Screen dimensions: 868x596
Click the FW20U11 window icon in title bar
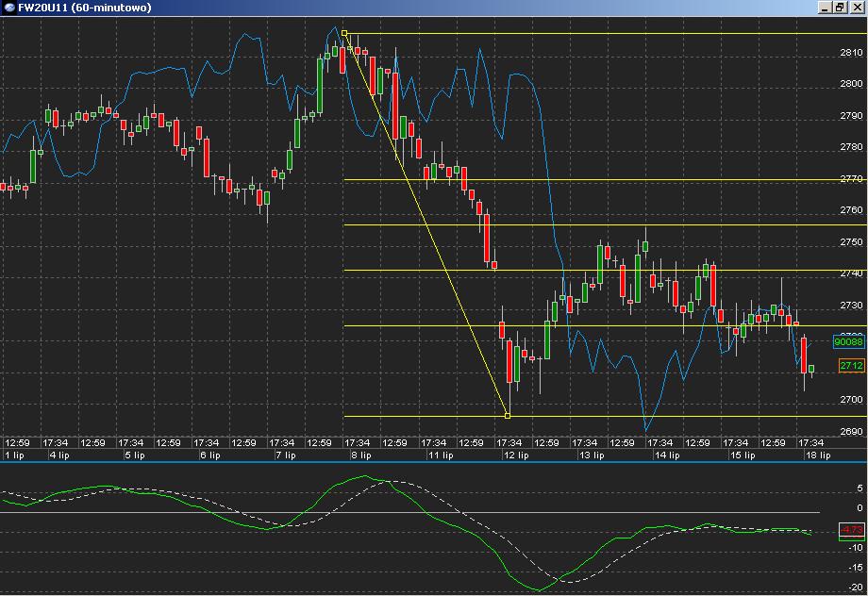9,8
